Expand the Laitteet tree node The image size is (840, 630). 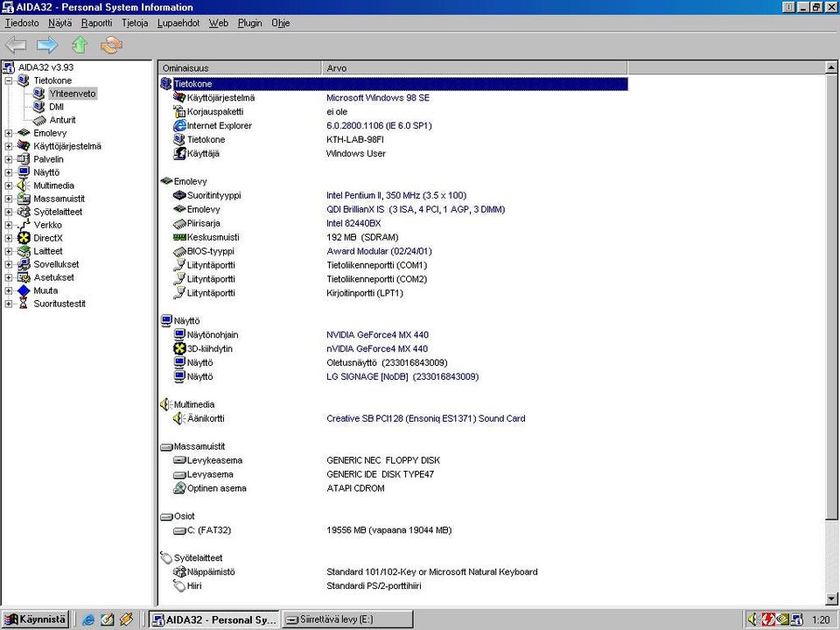[9, 251]
